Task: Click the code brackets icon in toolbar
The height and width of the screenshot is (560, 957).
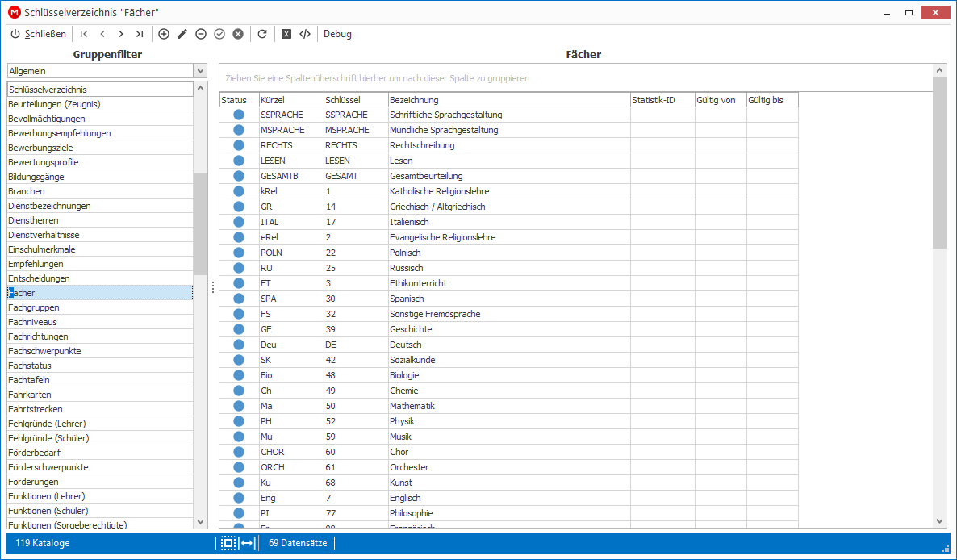Action: [x=305, y=34]
